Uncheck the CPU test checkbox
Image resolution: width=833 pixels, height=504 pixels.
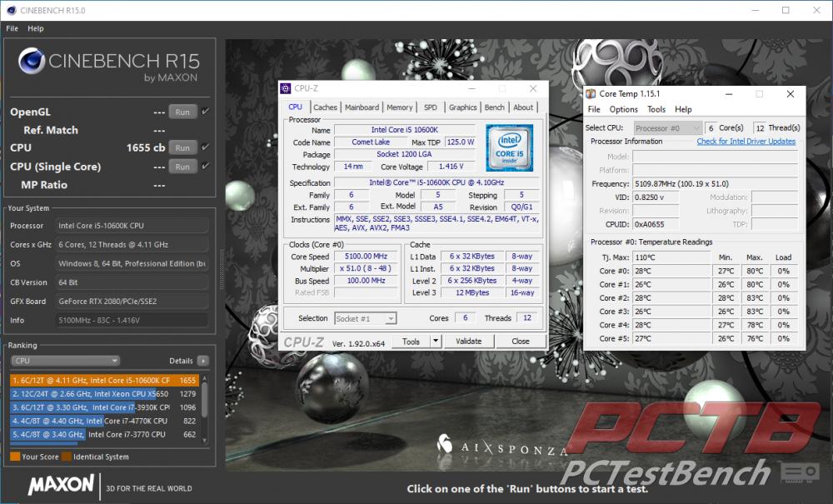[x=205, y=147]
